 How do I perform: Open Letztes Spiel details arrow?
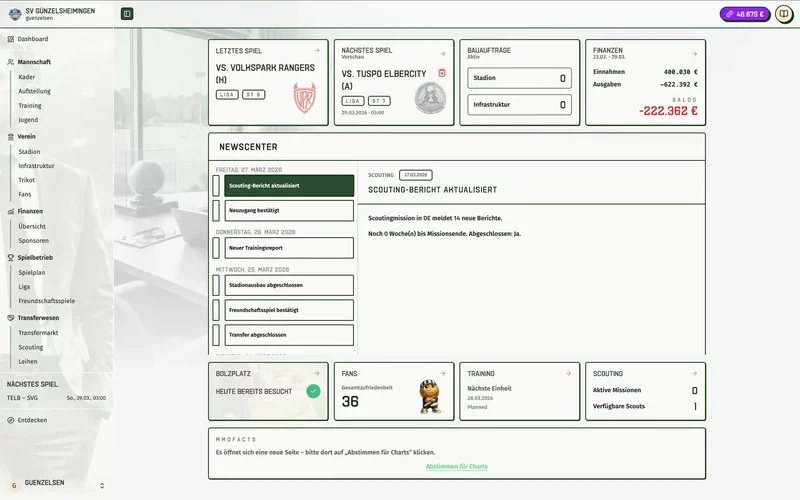pyautogui.click(x=317, y=50)
